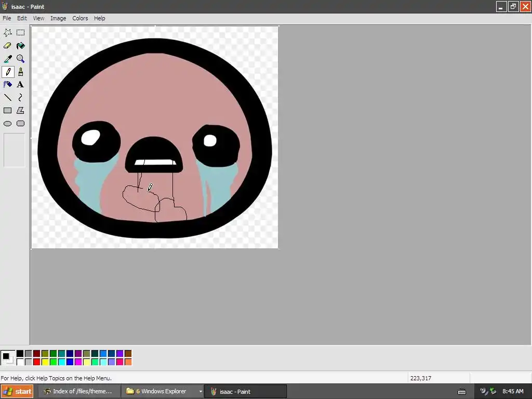Choose the dark gray swatch
This screenshot has width=532, height=399.
click(x=29, y=353)
